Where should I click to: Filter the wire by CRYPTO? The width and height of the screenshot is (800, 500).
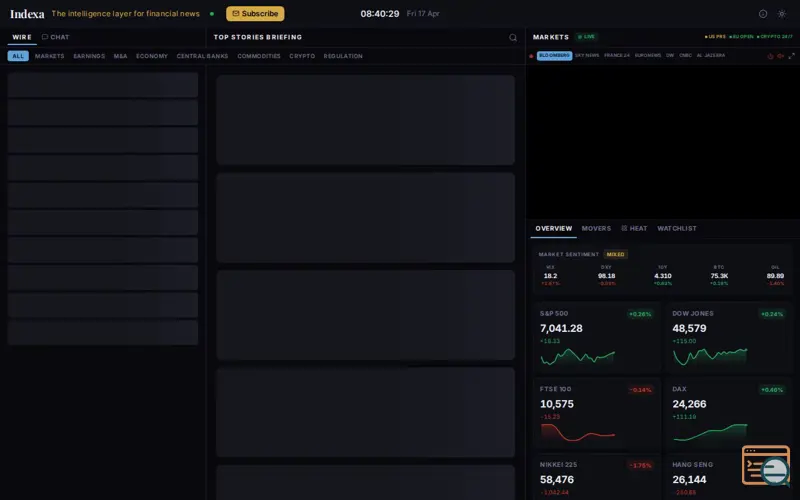tap(302, 56)
